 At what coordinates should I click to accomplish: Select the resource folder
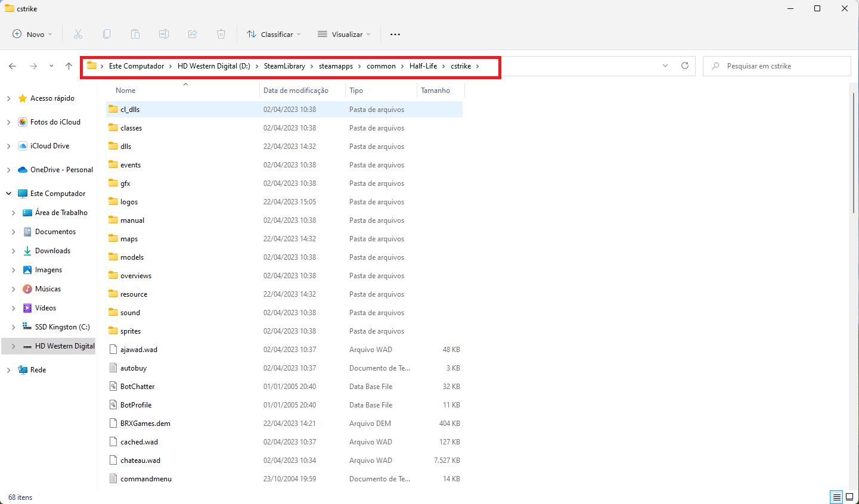coord(284,294)
